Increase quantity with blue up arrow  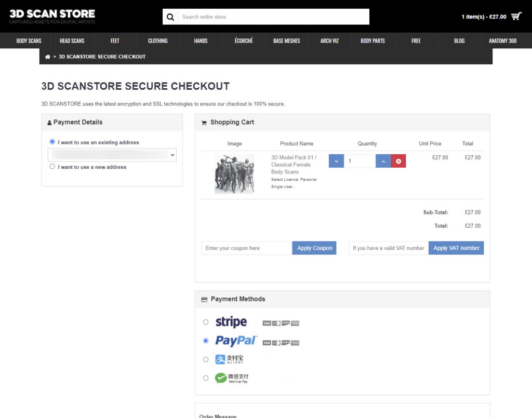(383, 161)
